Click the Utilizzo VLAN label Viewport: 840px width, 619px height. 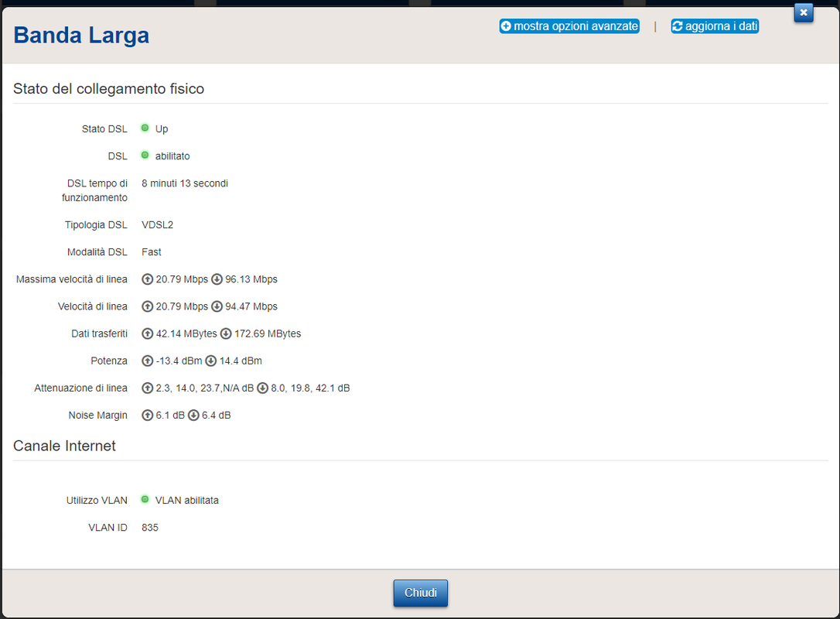[97, 501]
